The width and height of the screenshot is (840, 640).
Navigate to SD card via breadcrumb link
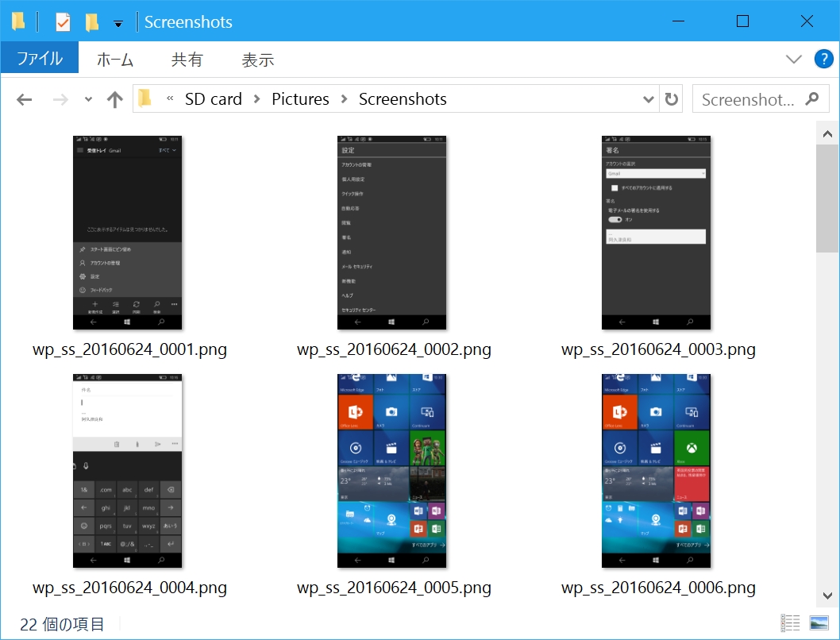coord(213,98)
